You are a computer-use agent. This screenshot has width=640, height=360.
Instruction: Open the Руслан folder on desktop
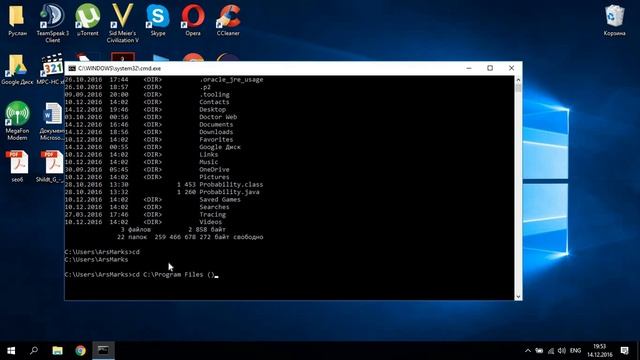17,20
